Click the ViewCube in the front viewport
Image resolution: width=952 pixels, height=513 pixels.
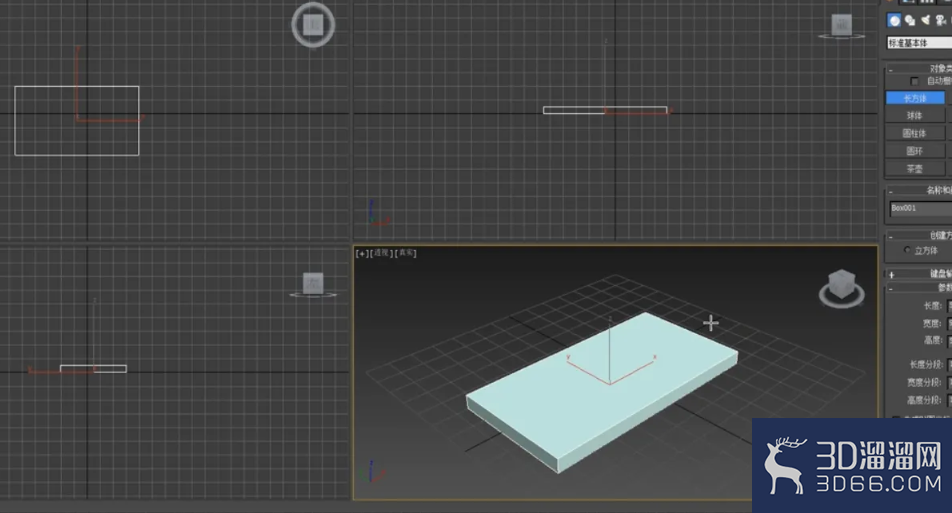coord(842,26)
